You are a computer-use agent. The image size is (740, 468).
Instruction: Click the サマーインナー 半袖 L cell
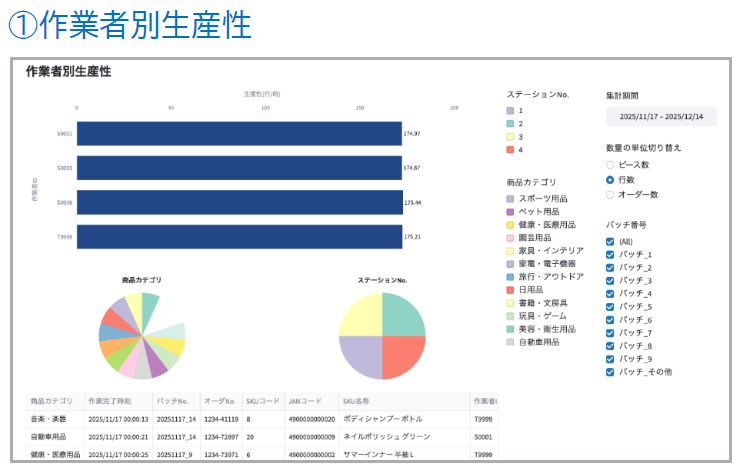pos(404,454)
